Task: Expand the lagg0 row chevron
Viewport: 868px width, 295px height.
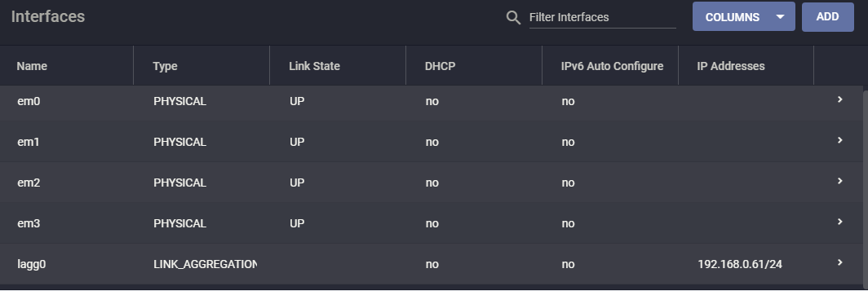Action: (x=839, y=262)
